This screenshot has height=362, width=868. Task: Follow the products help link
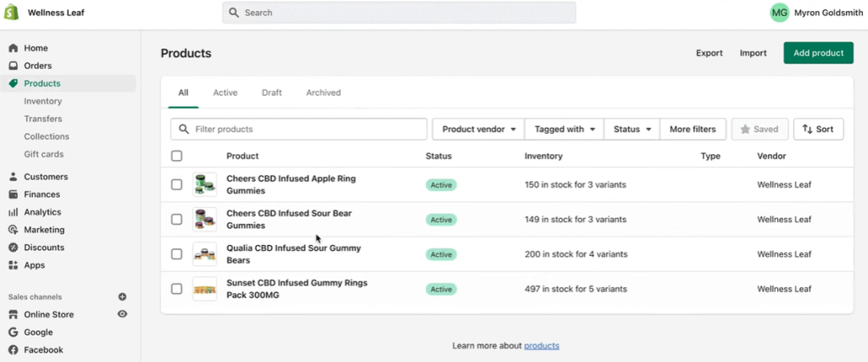542,345
